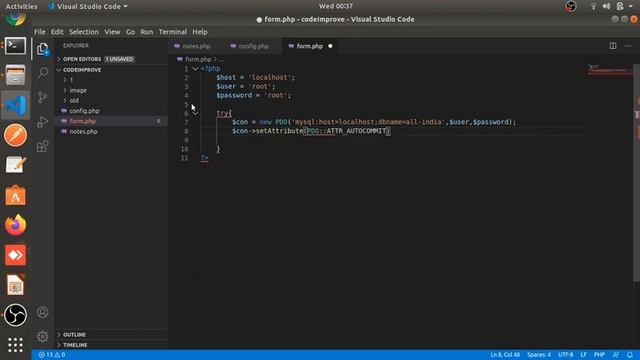Viewport: 640px width, 360px height.
Task: Click the unsaved dot on form.php tab
Action: [x=330, y=46]
